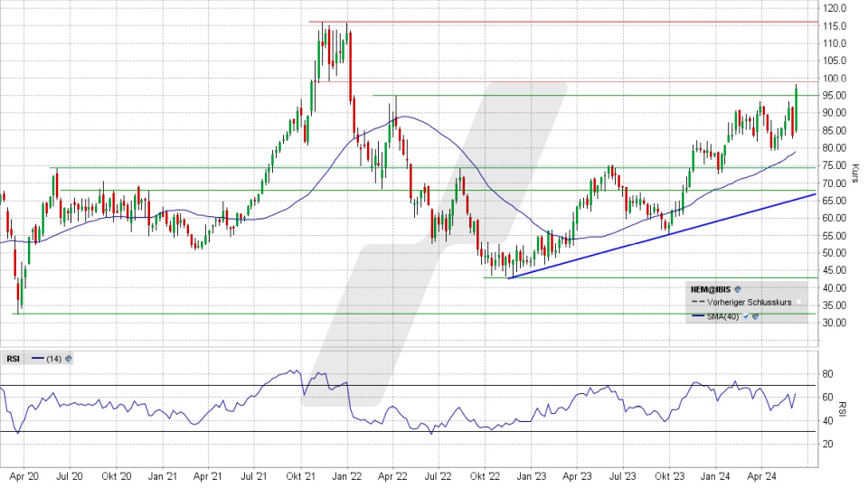Open settings icon next to SMA(40)

coord(755,316)
